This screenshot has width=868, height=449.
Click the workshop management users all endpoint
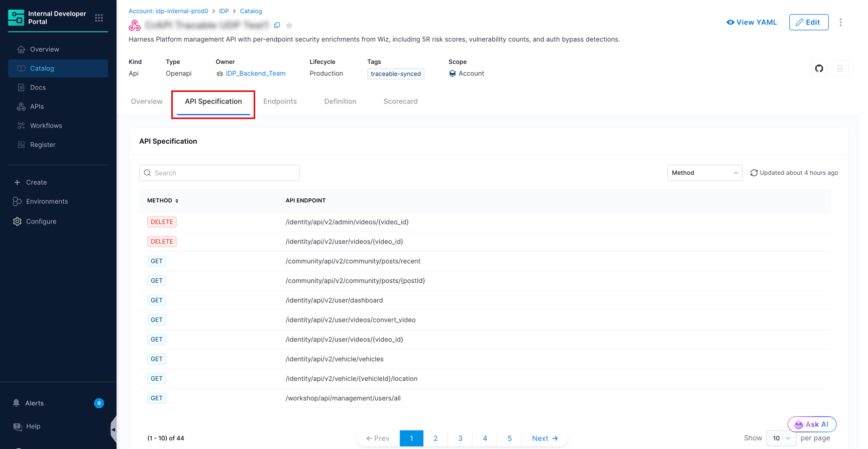(x=485, y=398)
